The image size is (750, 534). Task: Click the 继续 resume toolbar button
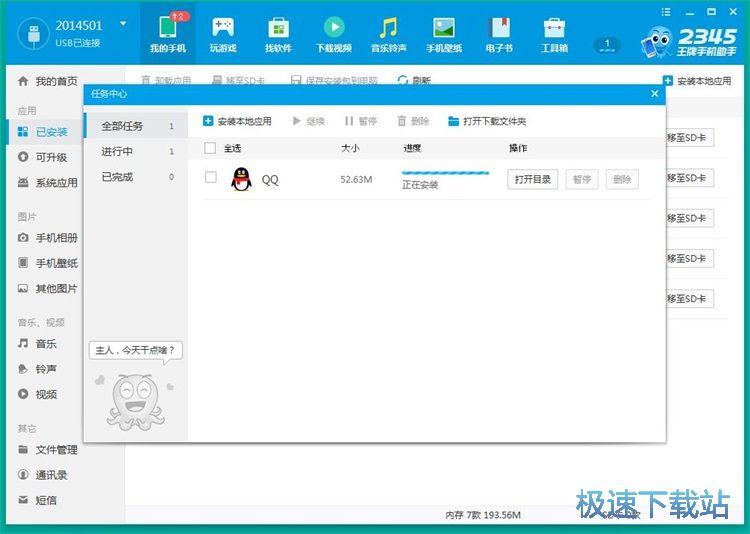point(309,121)
